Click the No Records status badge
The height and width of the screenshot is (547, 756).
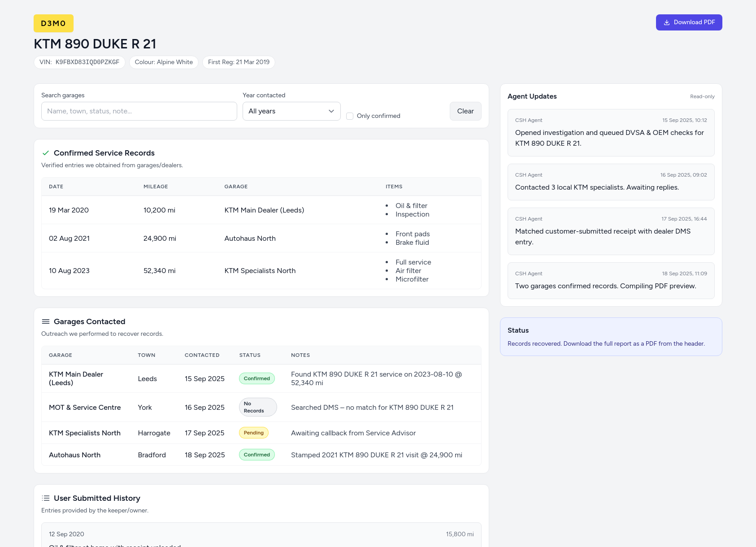(x=257, y=407)
